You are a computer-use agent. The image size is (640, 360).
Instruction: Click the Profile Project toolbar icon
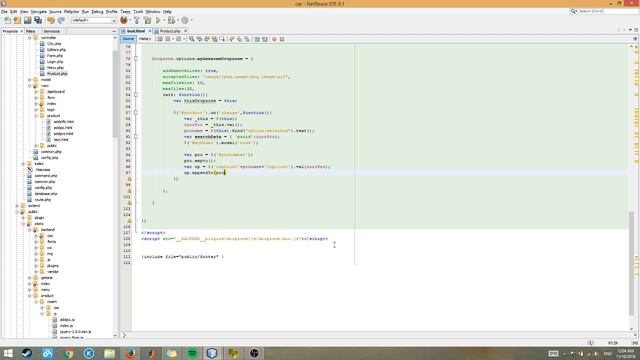pyautogui.click(x=185, y=20)
